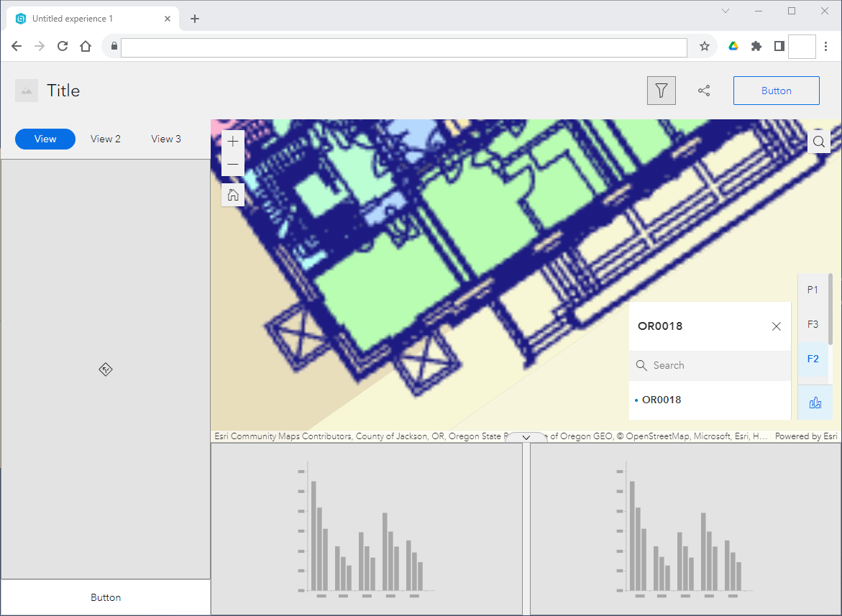Click the tab dropdown arrow in browser titlebar
The image size is (842, 616).
[725, 11]
